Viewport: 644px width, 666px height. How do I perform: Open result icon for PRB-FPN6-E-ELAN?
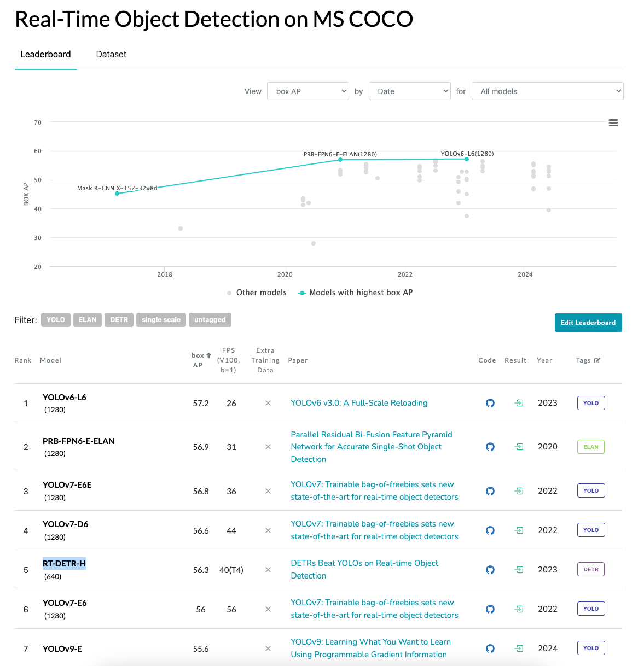coord(519,447)
